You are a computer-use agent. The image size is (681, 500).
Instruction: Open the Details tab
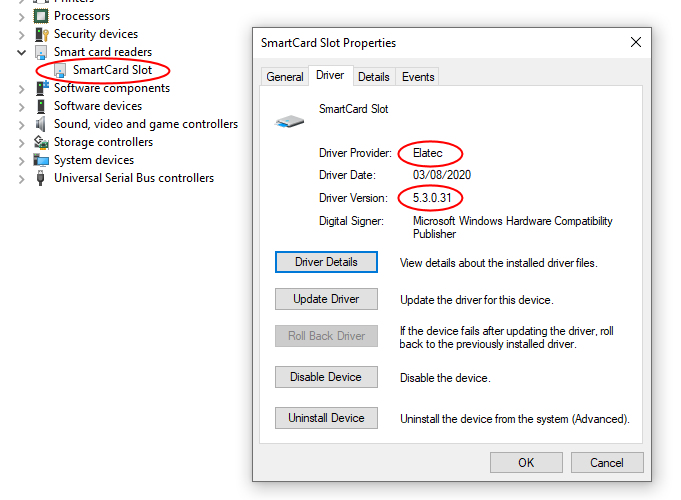[373, 77]
